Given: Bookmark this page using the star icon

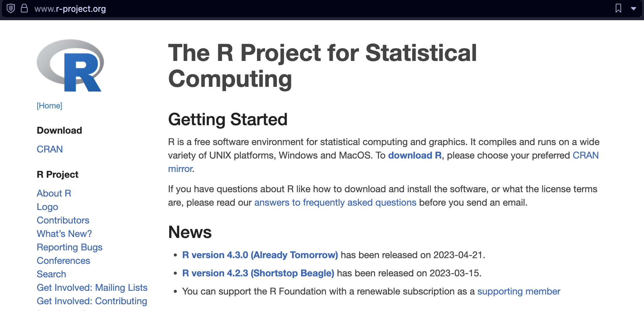Looking at the screenshot, I should pyautogui.click(x=619, y=8).
